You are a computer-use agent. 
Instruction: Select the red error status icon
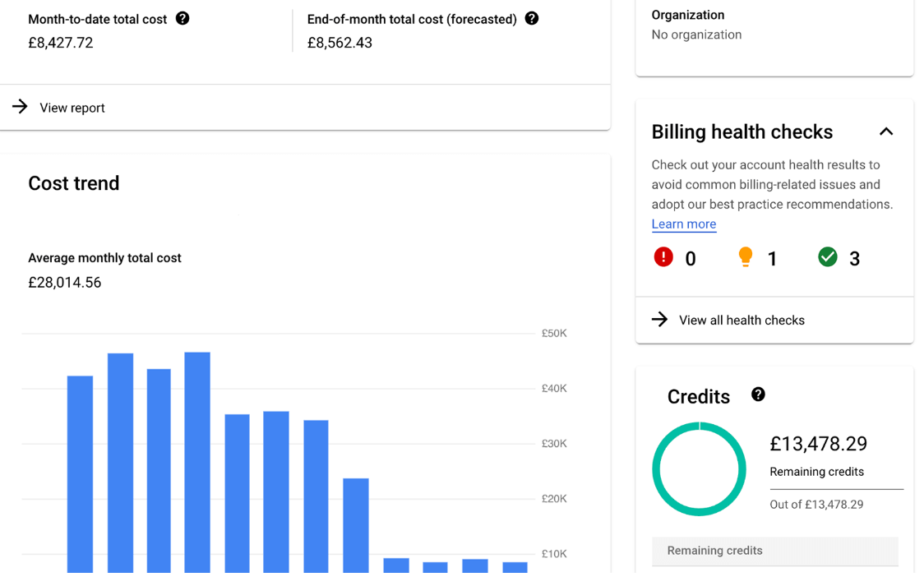(x=663, y=256)
